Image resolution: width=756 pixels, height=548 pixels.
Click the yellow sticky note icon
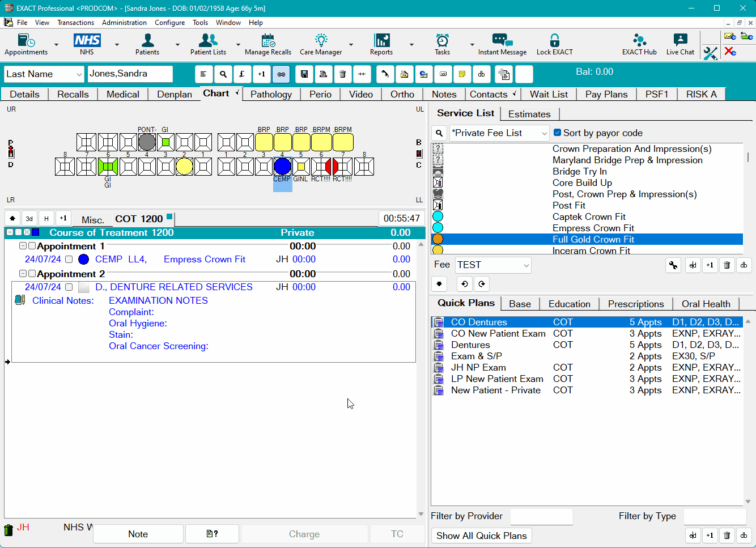coord(462,74)
